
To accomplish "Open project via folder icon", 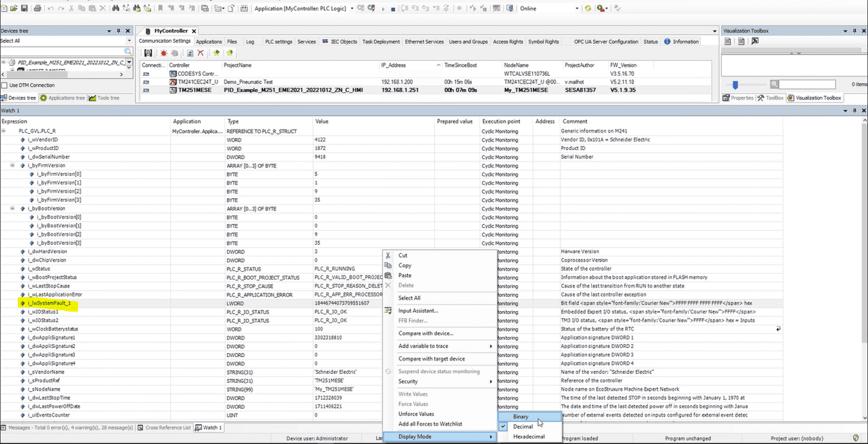I will click(14, 8).
